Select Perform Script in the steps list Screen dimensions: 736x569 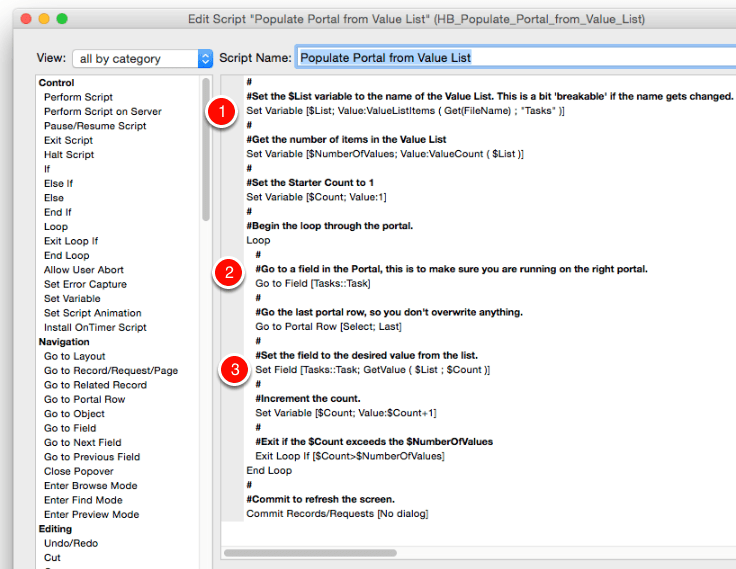tap(78, 97)
